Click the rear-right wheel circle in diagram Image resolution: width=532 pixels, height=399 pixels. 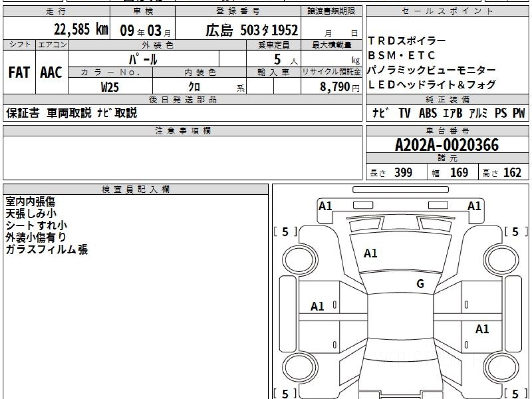click(x=500, y=368)
